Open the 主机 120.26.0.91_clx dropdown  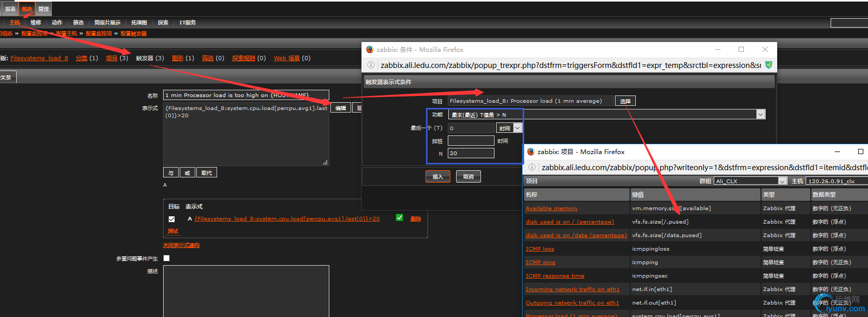point(837,181)
